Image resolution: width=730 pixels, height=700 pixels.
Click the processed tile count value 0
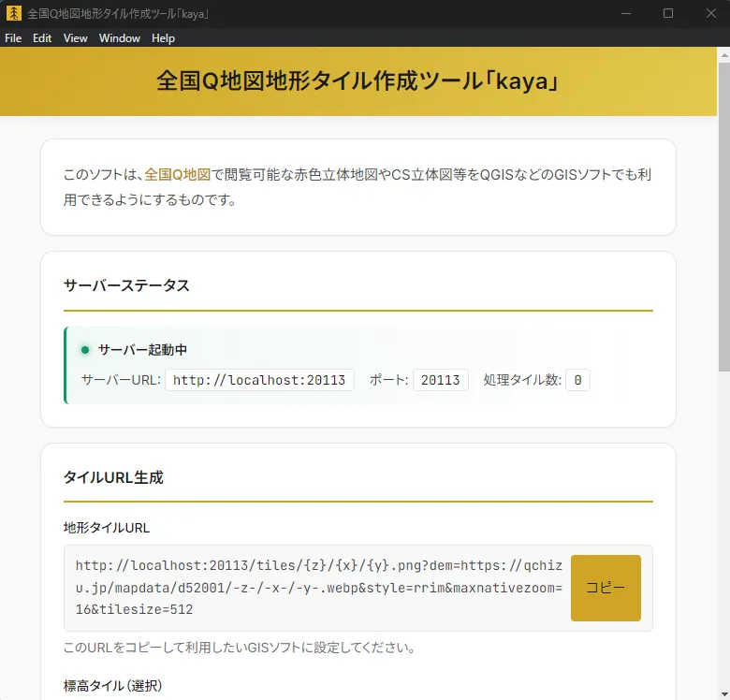(577, 380)
